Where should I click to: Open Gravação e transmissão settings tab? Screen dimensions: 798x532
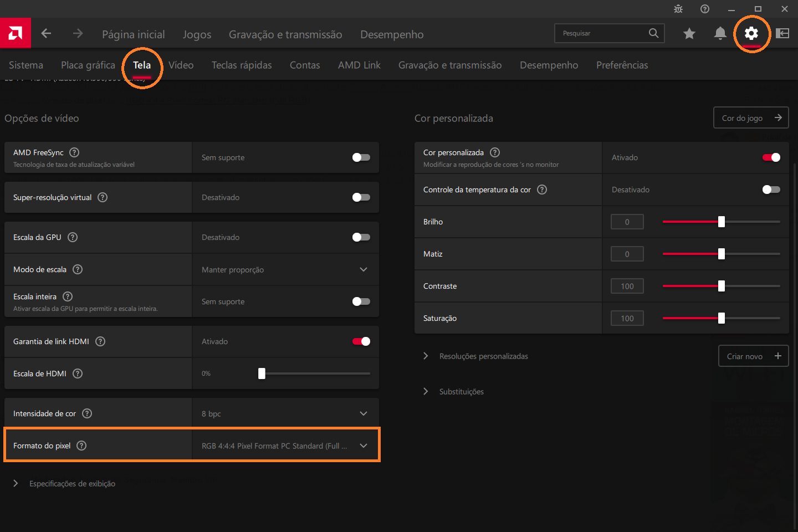click(450, 65)
